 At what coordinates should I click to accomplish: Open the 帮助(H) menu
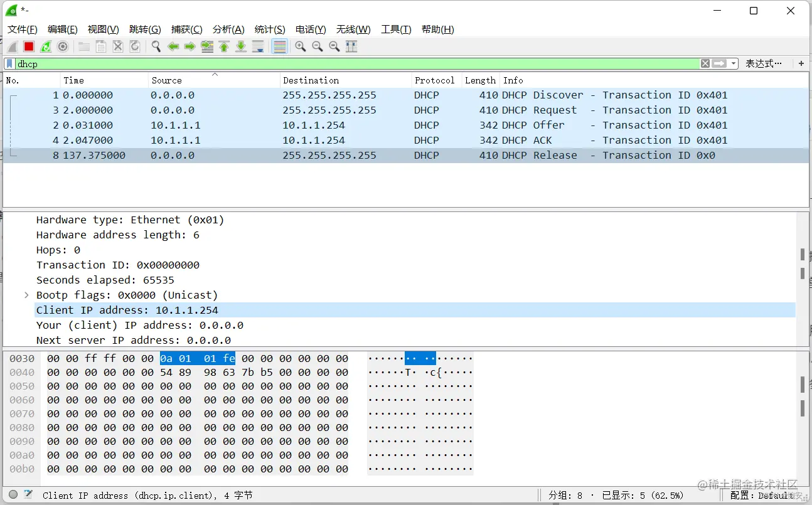(x=438, y=29)
